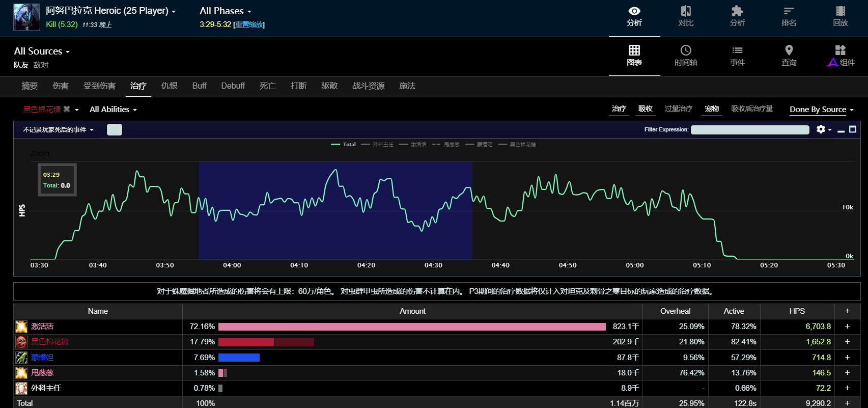Open the boss encounter name dropdown
Screen dimensions: 868x408
pyautogui.click(x=111, y=11)
